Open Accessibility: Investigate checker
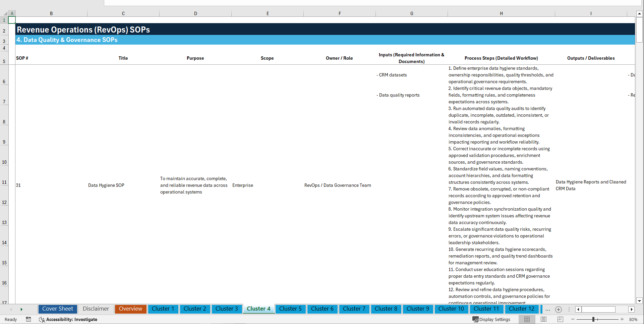Image resolution: width=644 pixels, height=324 pixels. click(x=68, y=319)
